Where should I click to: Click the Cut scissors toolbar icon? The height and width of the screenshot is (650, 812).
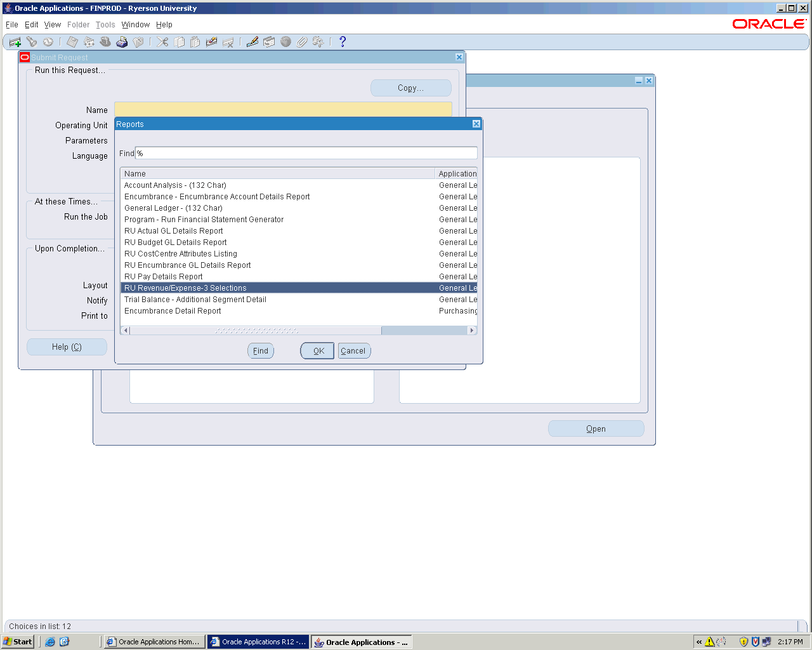tap(162, 42)
